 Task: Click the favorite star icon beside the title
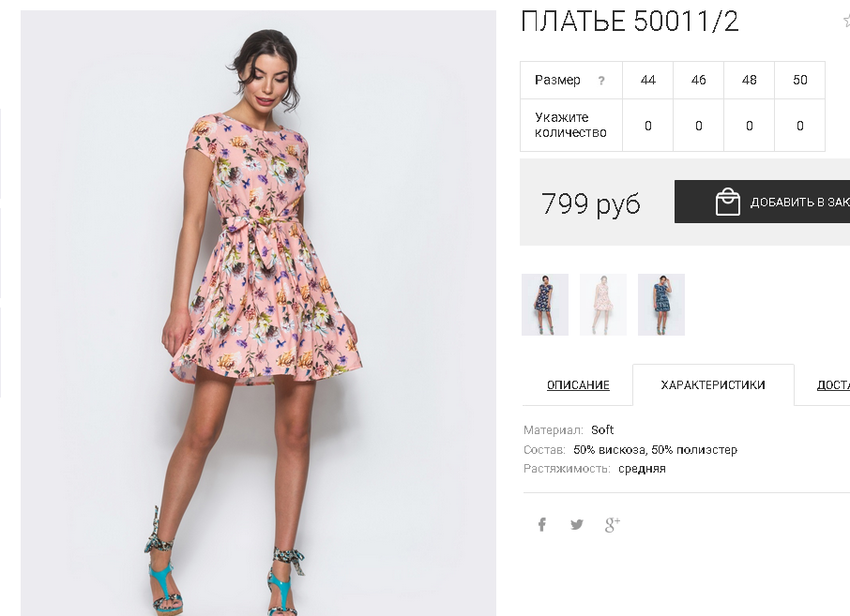(847, 21)
